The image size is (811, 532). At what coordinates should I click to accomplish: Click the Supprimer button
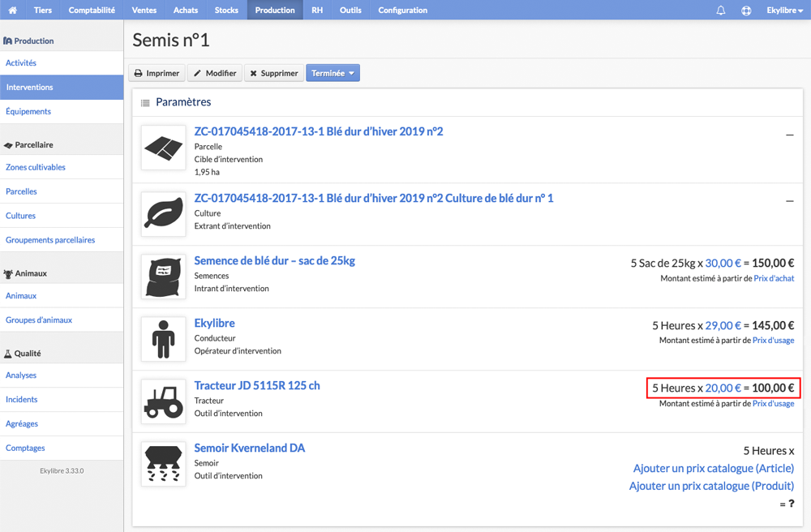pyautogui.click(x=274, y=73)
